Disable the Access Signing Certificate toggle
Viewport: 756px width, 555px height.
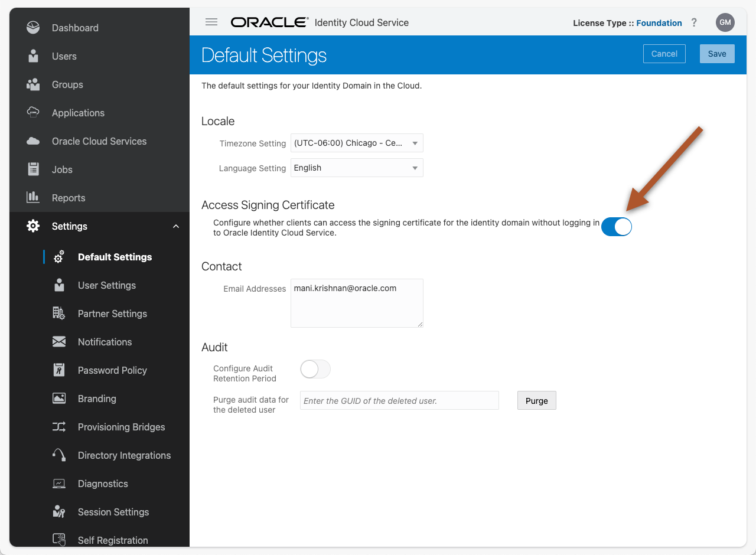[617, 227]
